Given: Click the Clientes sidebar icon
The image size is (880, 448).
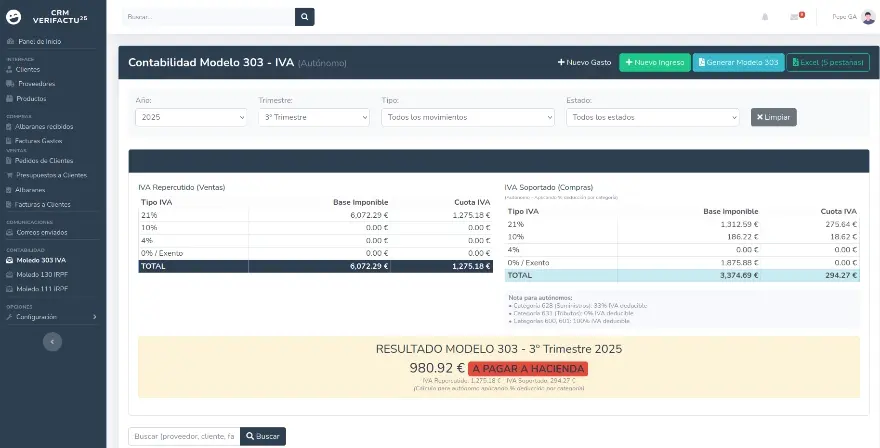Looking at the screenshot, I should coord(9,70).
